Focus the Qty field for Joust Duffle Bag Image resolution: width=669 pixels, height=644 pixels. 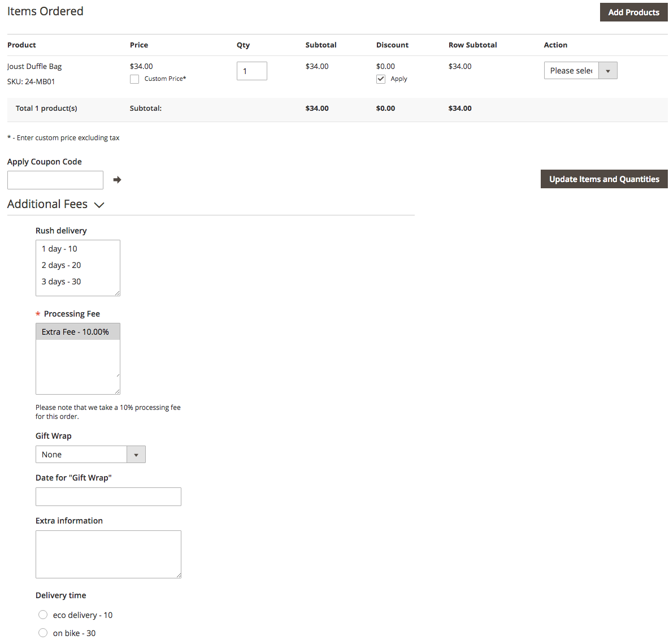pyautogui.click(x=252, y=71)
